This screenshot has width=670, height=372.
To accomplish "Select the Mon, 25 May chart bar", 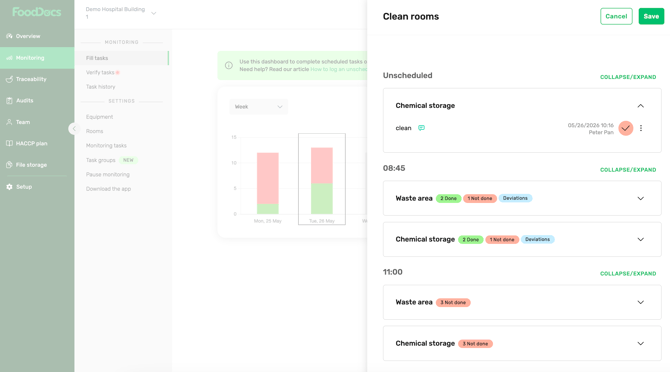I will 268,183.
